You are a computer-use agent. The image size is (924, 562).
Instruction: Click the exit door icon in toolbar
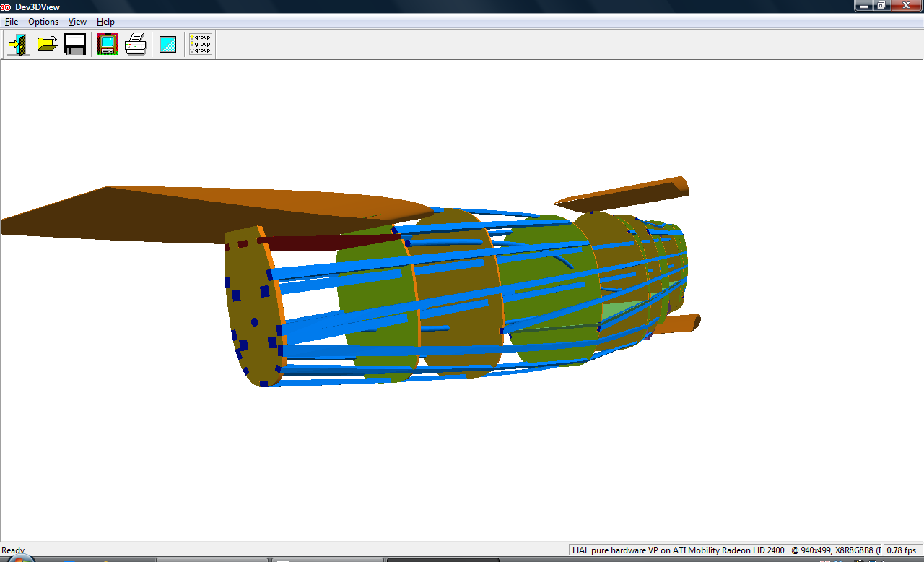pyautogui.click(x=18, y=44)
